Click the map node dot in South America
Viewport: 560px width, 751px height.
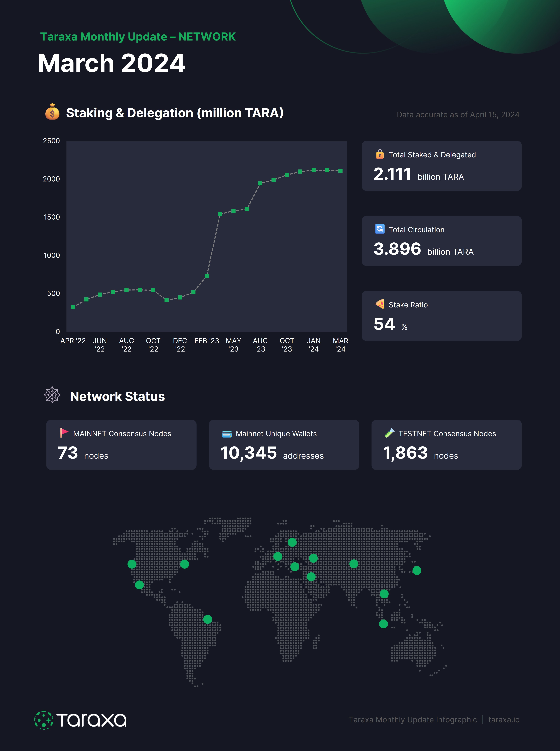[207, 619]
